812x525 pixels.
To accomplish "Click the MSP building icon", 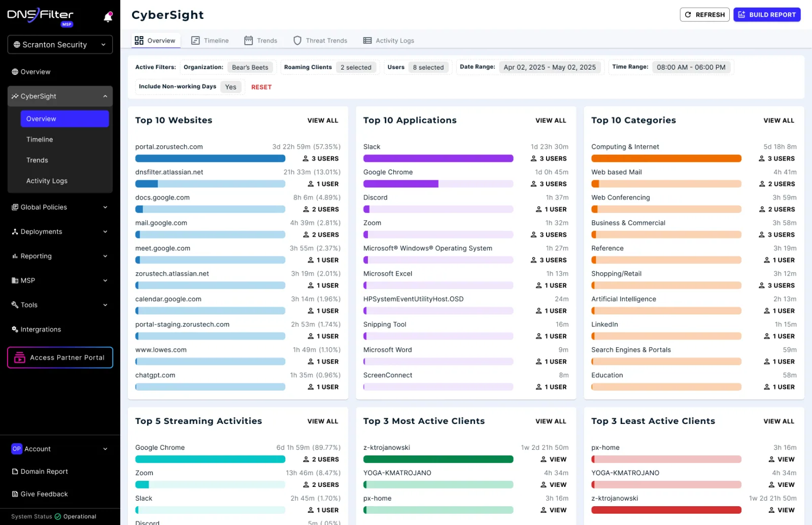I will pyautogui.click(x=15, y=281).
